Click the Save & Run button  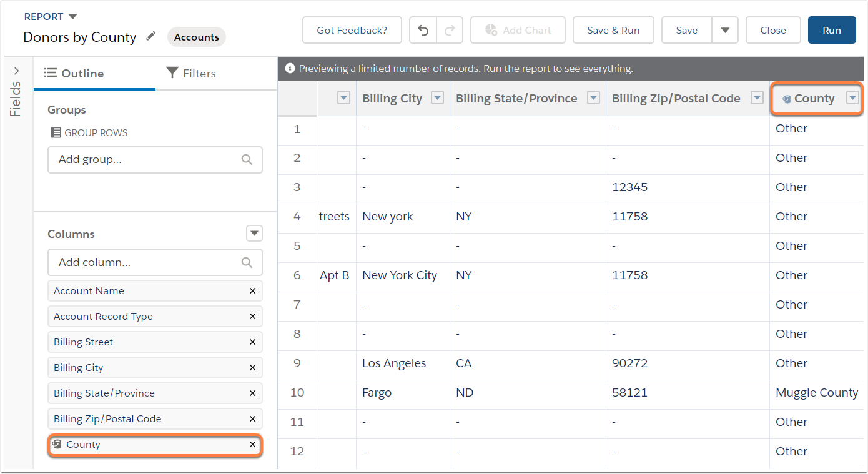(x=613, y=30)
